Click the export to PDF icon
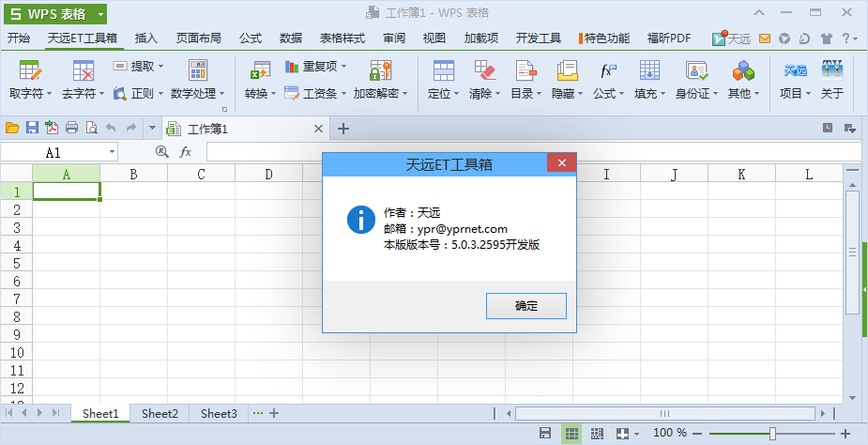Screen dimensions: 868x445 52,128
